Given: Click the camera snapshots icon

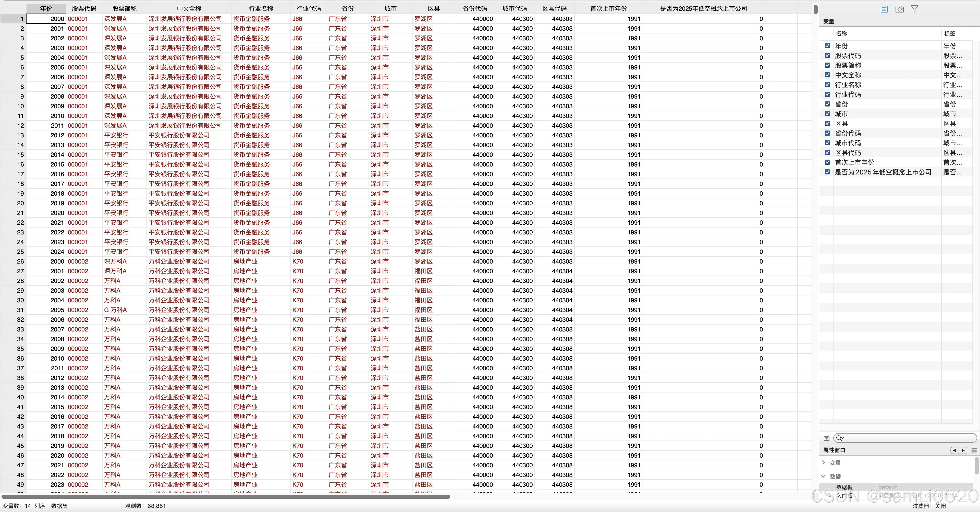Looking at the screenshot, I should 899,9.
